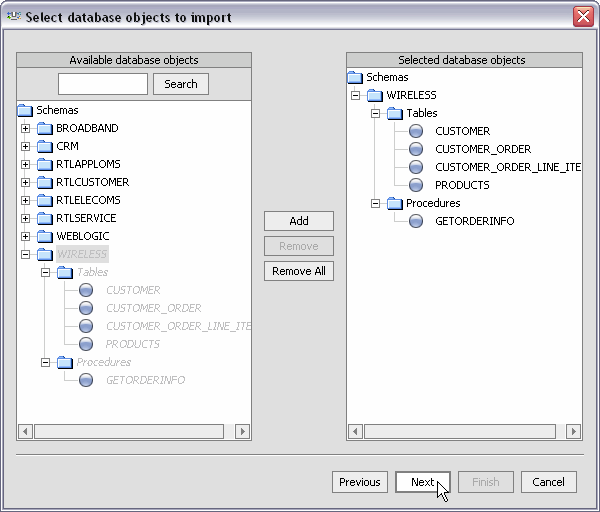Click the GETORDERINFO procedure icon in Available objects
The image size is (600, 512).
[x=86, y=380]
